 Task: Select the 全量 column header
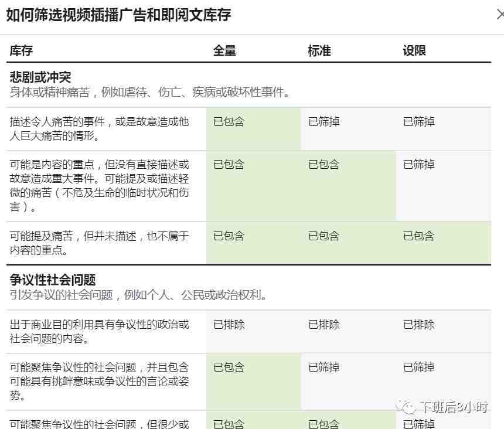click(224, 50)
